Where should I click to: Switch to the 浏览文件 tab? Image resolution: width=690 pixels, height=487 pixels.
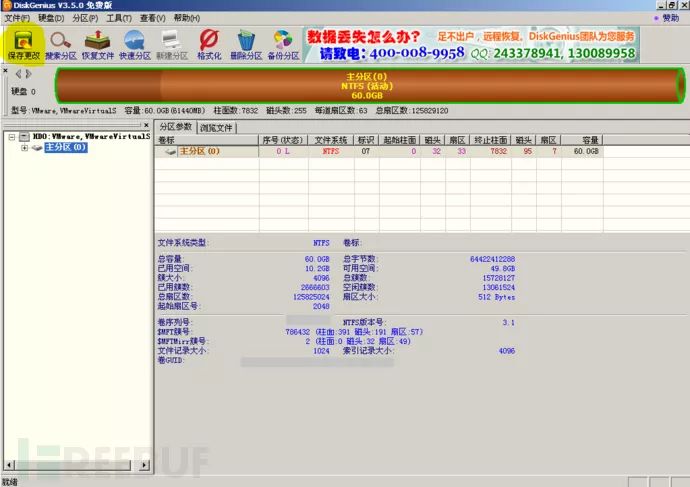(216, 128)
